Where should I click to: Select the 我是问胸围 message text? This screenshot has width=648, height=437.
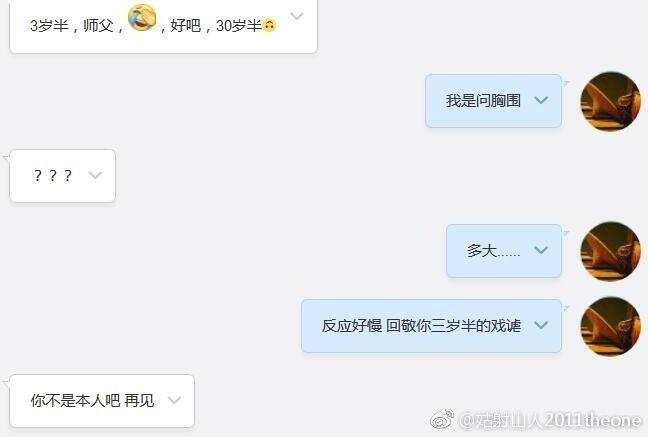(483, 100)
